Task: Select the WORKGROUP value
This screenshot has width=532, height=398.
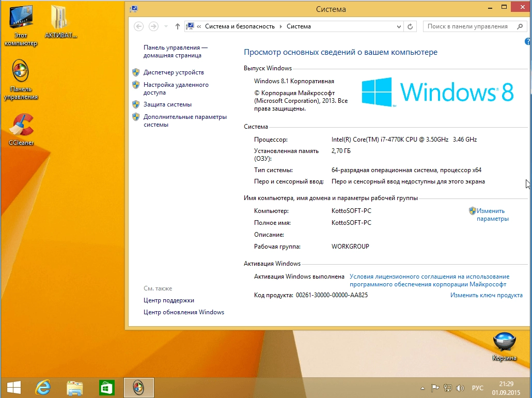Action: [350, 246]
